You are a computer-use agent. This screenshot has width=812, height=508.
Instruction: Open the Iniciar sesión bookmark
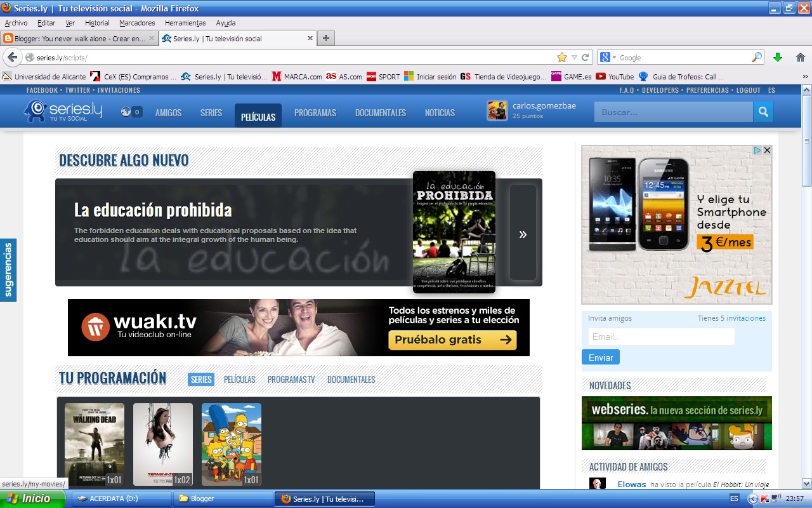[430, 76]
